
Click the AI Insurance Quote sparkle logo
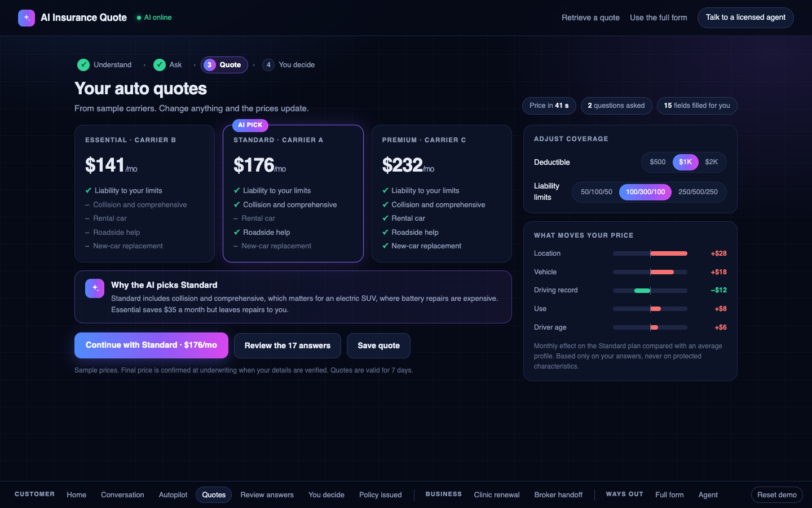[27, 18]
